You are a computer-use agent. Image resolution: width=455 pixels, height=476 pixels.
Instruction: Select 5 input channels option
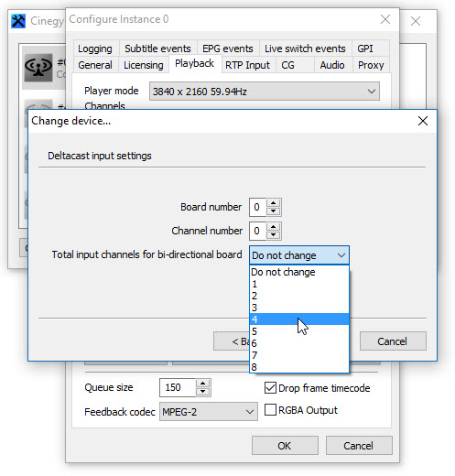coord(299,331)
